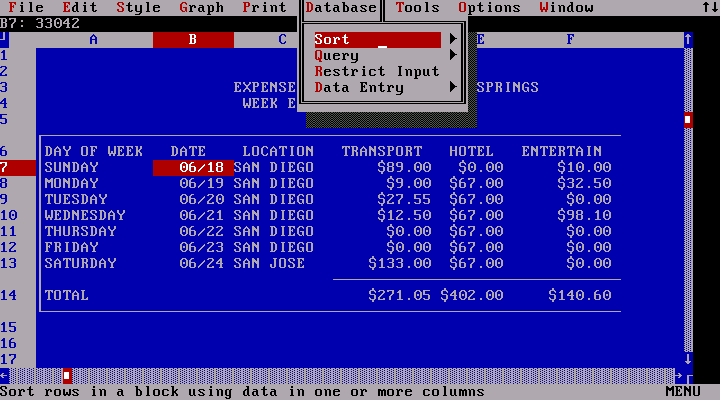Click the horizontal scrollbar red thumb
The width and height of the screenshot is (720, 400).
(x=67, y=376)
